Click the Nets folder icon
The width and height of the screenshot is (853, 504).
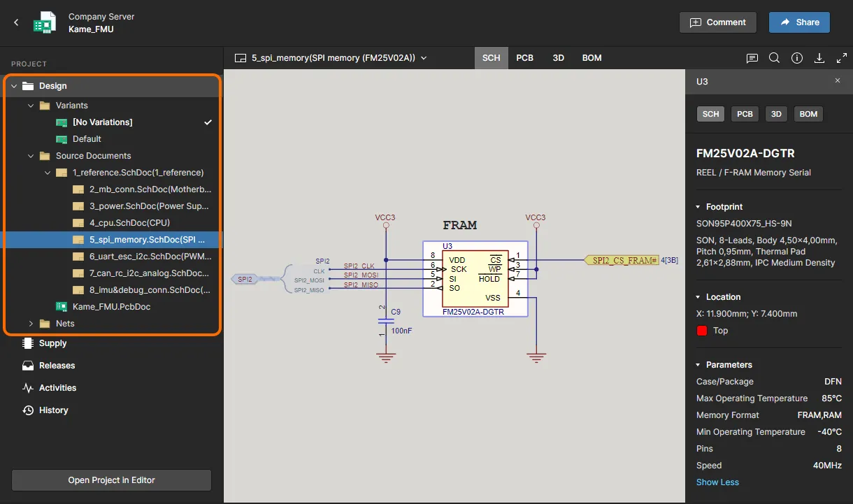coord(45,324)
